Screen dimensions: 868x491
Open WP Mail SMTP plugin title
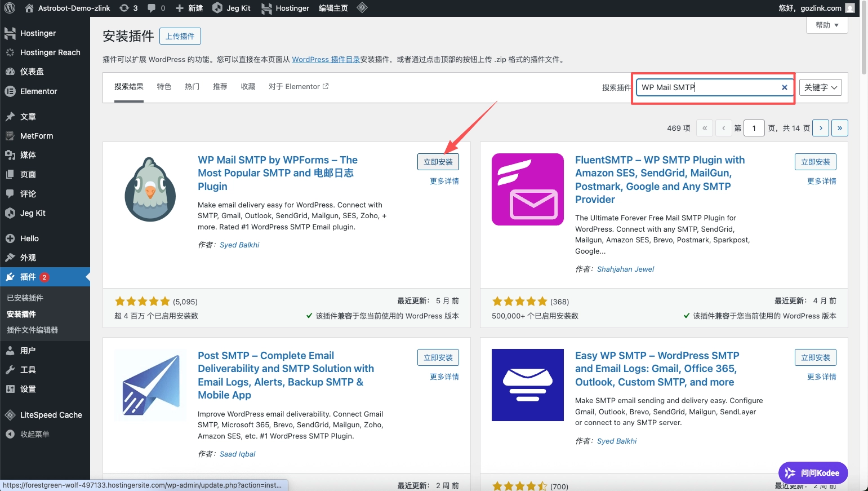pyautogui.click(x=278, y=173)
